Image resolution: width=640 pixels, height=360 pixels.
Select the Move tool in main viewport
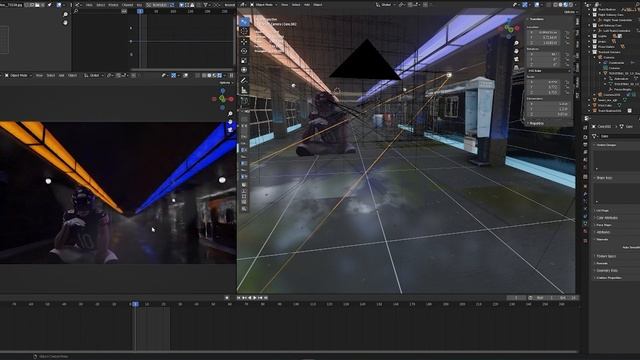[x=244, y=42]
